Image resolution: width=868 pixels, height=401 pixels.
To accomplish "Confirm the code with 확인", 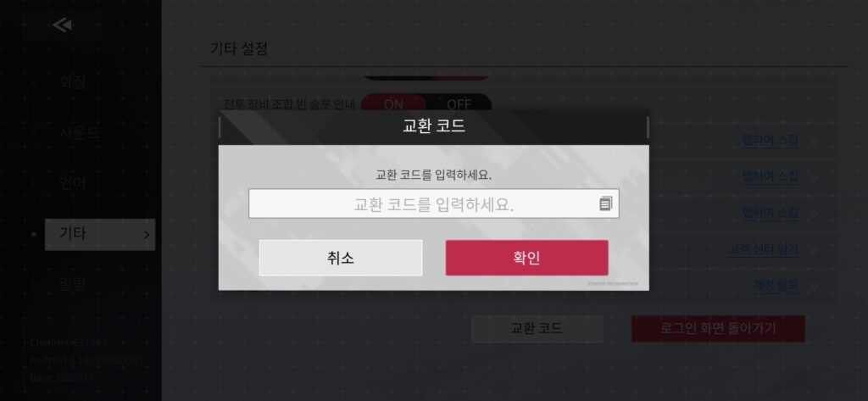I will point(526,258).
